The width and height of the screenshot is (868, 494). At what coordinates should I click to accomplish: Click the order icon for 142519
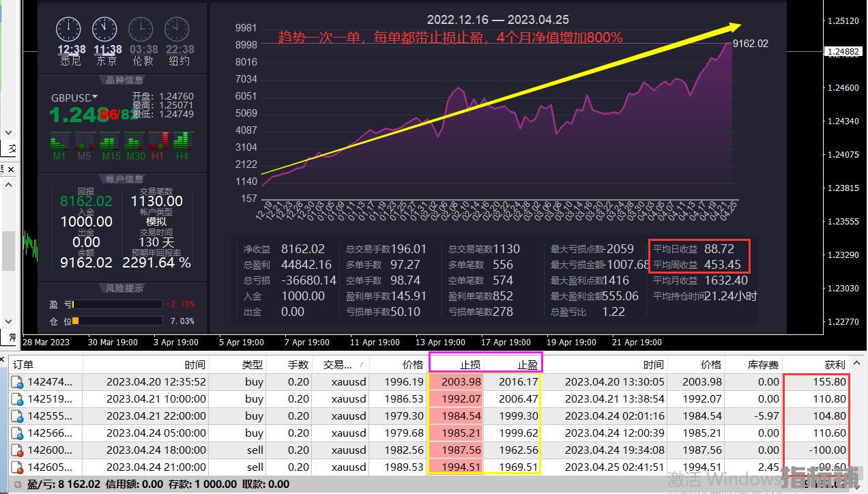pos(18,399)
